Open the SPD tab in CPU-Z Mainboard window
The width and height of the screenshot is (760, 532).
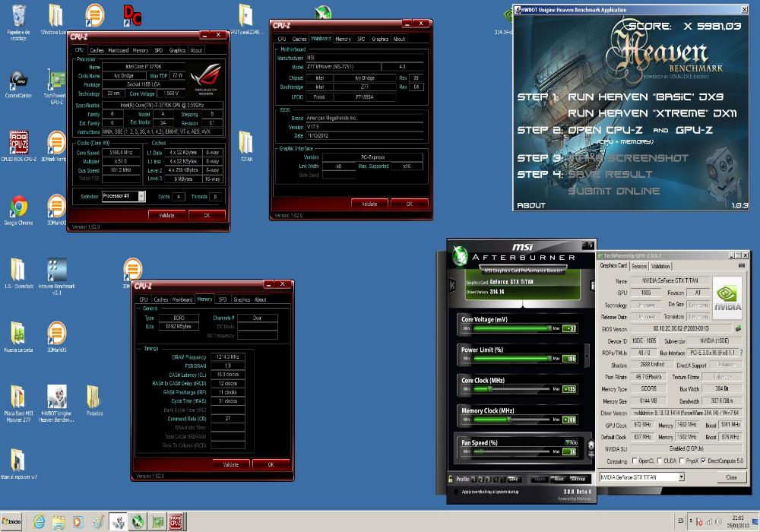coord(361,39)
